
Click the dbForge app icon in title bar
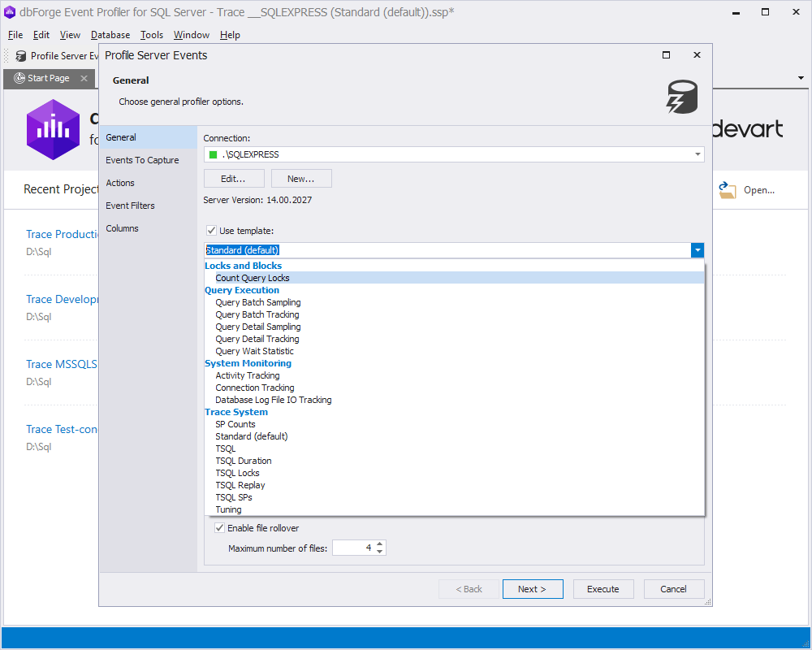click(x=10, y=12)
